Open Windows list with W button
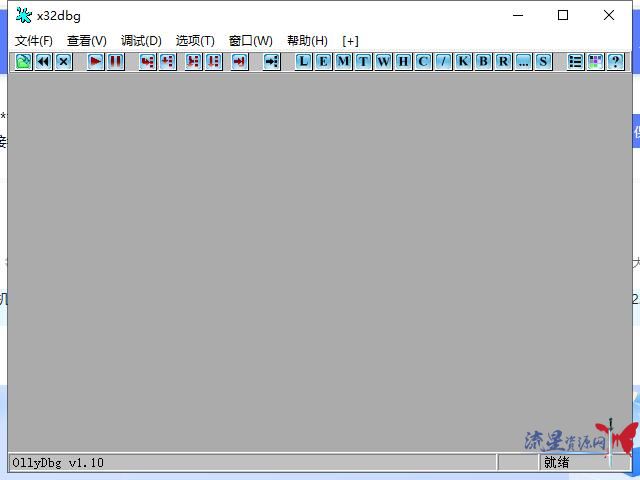The width and height of the screenshot is (640, 480). [383, 62]
